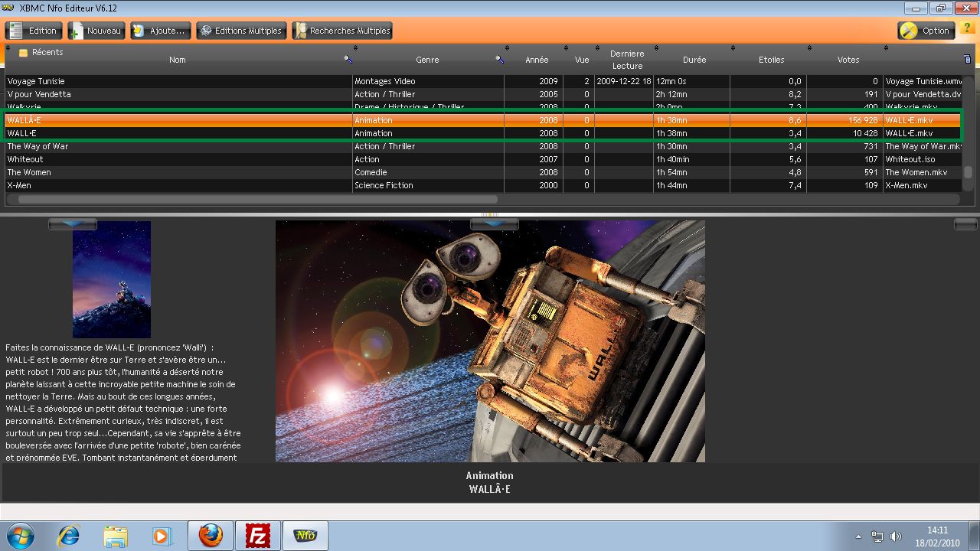
Task: Open Recherches Multiples
Action: coord(341,31)
